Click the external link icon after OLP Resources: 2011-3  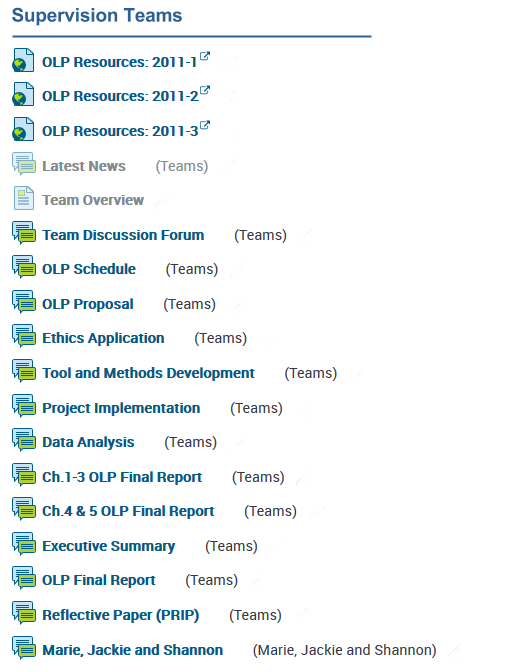(x=205, y=125)
